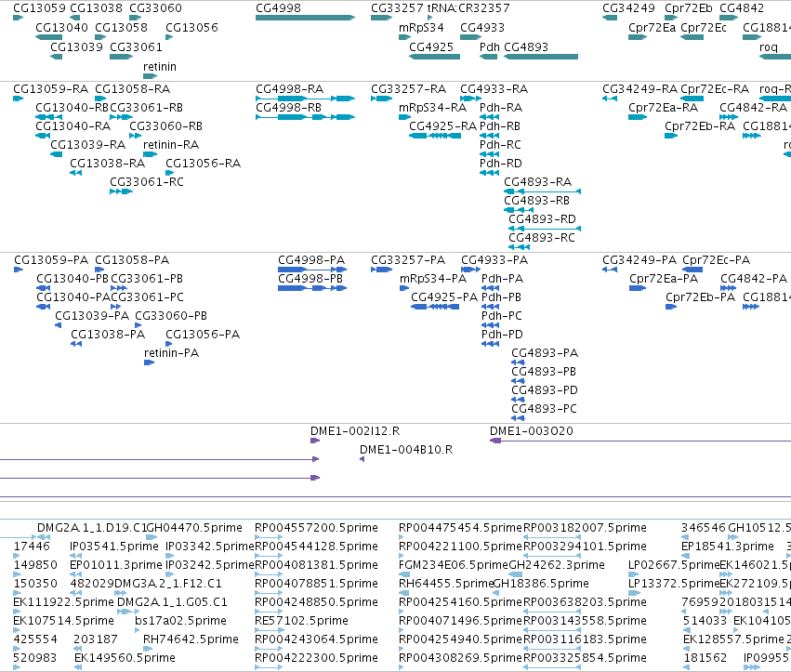Screen dimensions: 791x672
Task: Click EST FGM234E06.5prime
Action: tap(454, 565)
